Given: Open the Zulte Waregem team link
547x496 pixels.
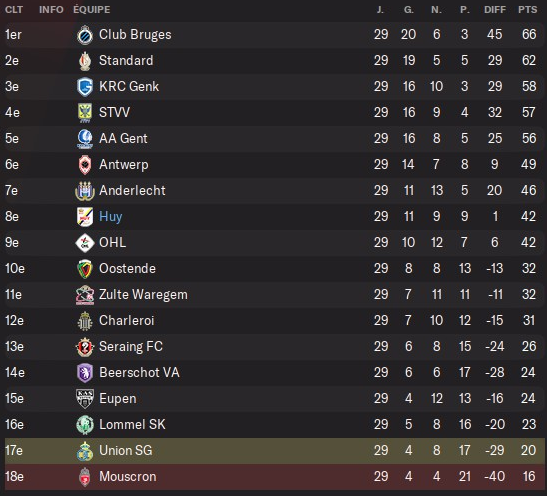Looking at the screenshot, I should click(143, 295).
